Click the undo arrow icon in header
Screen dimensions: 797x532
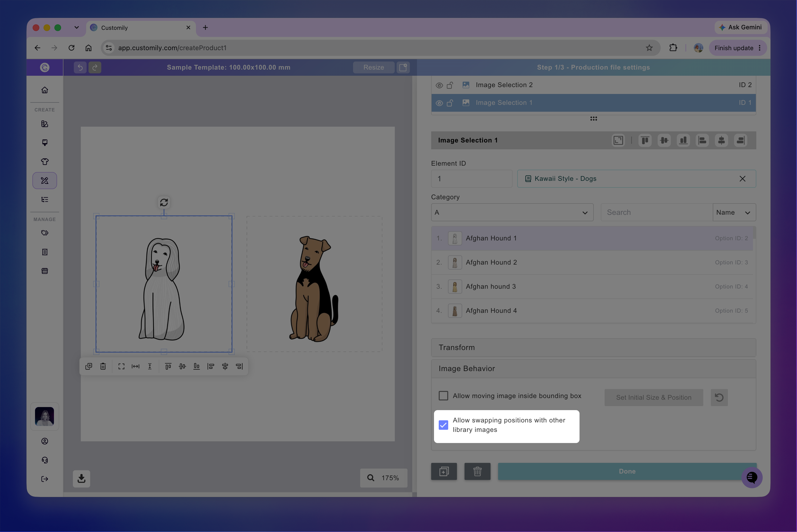[80, 67]
